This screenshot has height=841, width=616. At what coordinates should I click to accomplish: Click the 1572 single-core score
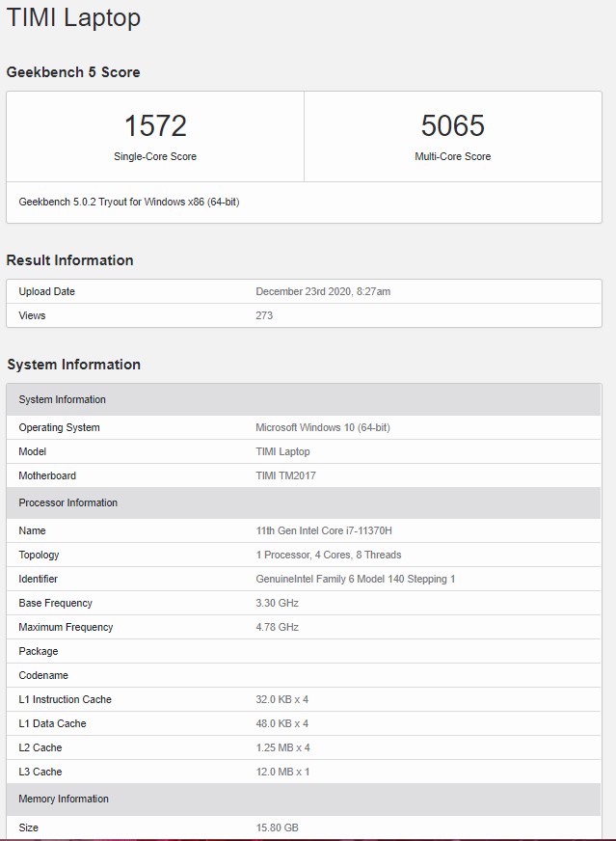[x=155, y=125]
